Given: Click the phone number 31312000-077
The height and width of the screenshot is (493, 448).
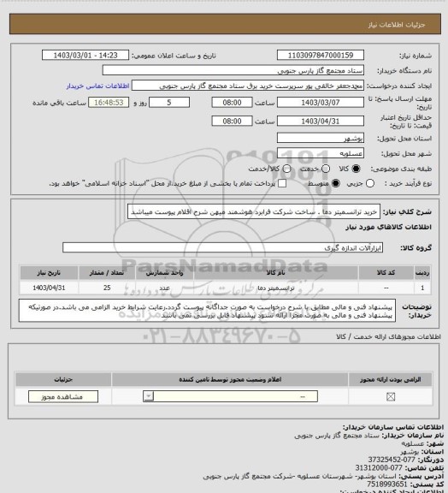Looking at the screenshot, I should coord(379,468).
